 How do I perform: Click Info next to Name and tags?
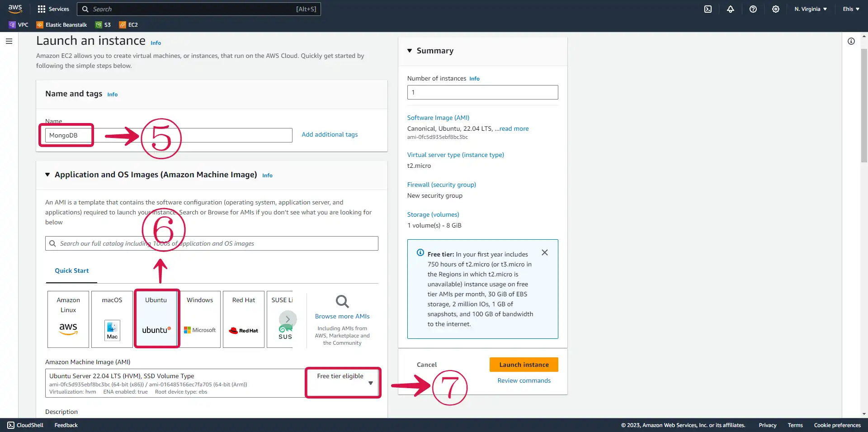pos(112,95)
